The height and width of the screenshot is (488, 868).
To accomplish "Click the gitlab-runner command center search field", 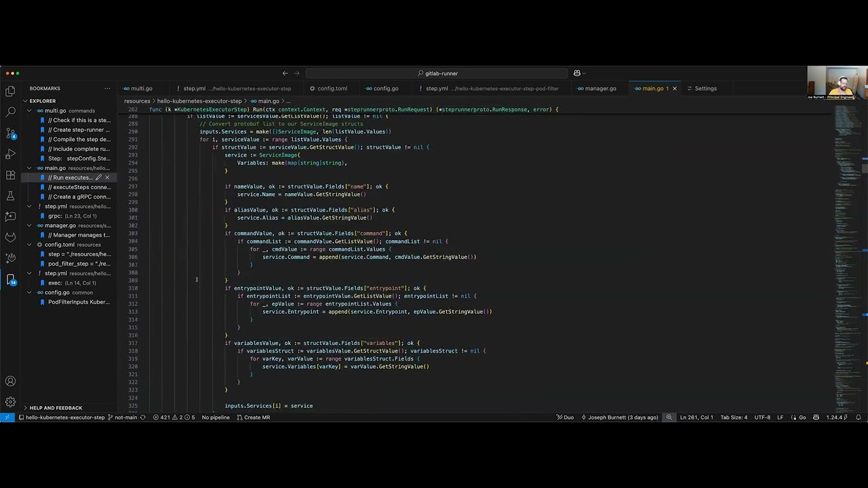I will [x=437, y=73].
